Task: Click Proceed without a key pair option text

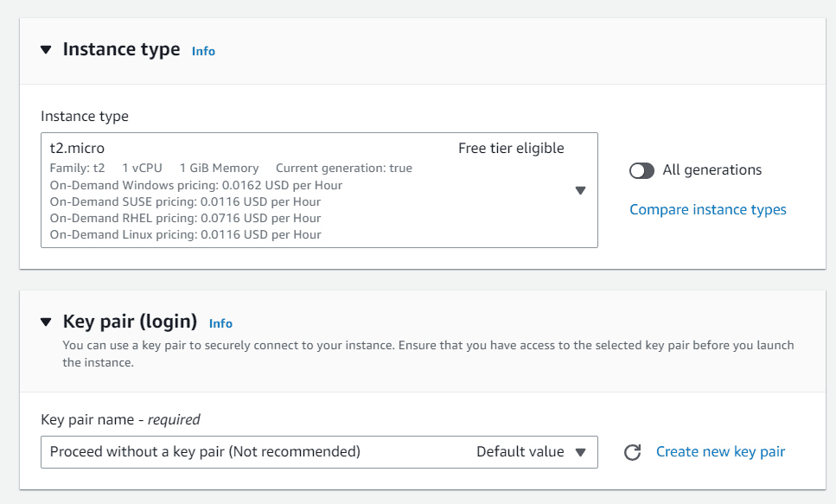Action: (205, 452)
